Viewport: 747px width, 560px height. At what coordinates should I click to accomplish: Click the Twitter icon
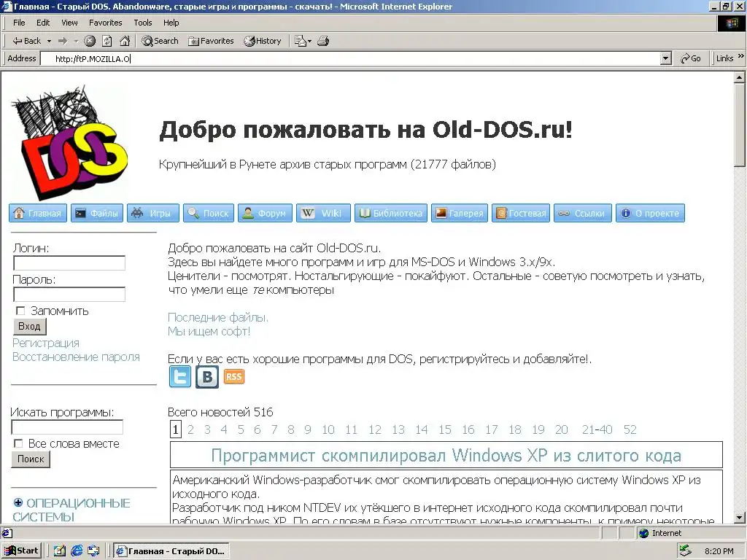pyautogui.click(x=180, y=376)
